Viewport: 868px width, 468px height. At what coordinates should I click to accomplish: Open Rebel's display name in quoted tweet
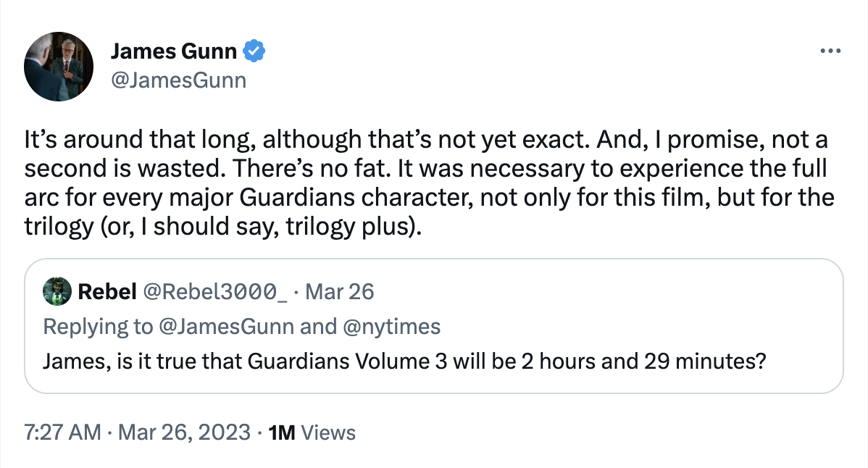[x=107, y=292]
